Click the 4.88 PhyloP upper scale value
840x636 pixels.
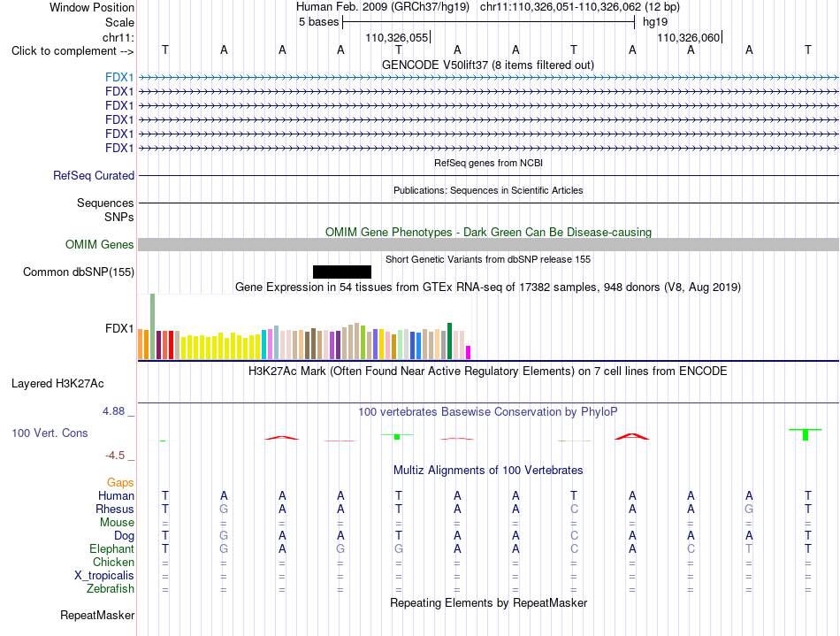[113, 411]
